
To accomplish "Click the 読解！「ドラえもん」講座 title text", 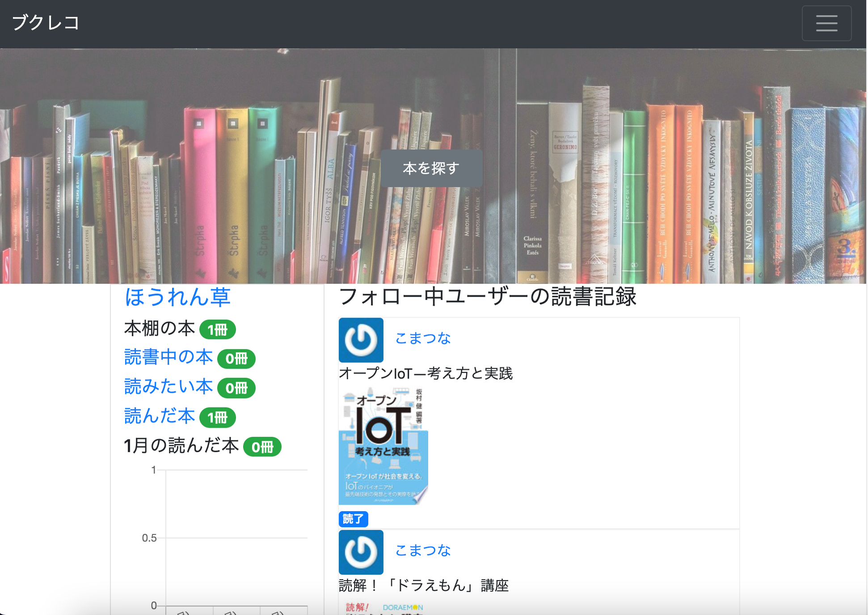I will click(x=424, y=585).
